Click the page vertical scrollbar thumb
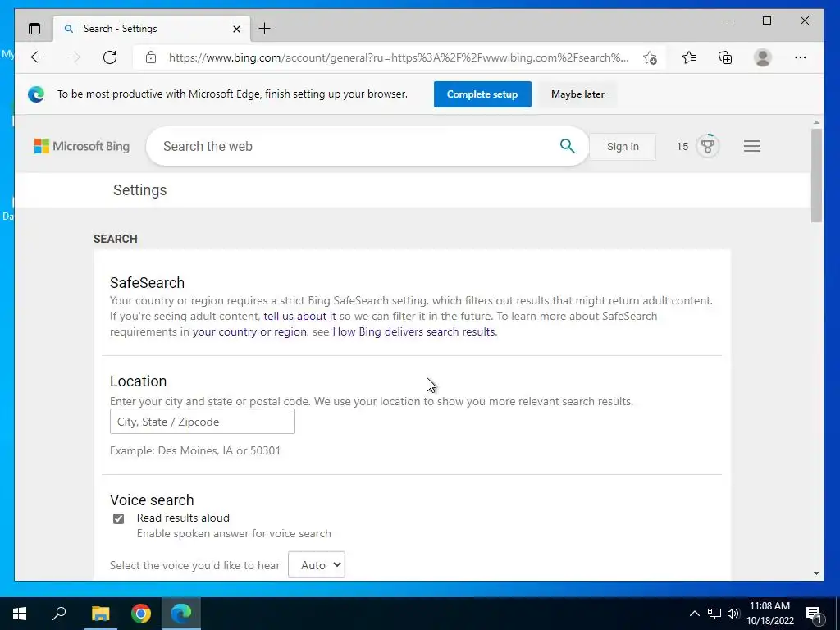This screenshot has width=840, height=630. click(816, 176)
